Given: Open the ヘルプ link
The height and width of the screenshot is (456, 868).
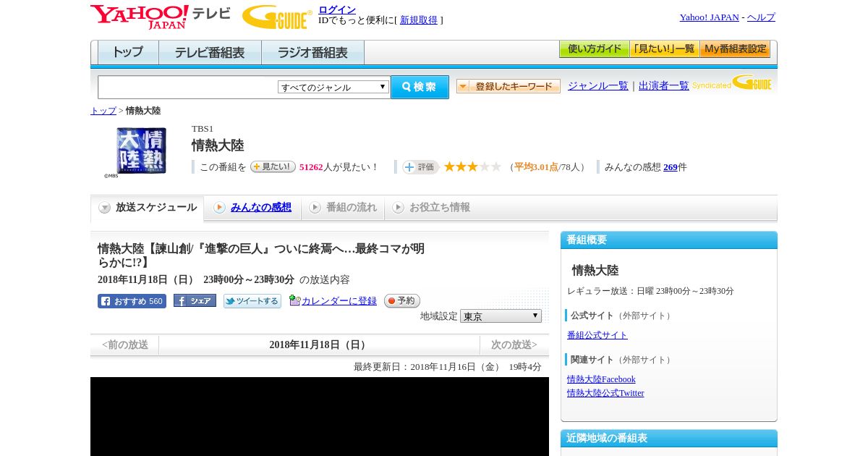Looking at the screenshot, I should click(761, 17).
